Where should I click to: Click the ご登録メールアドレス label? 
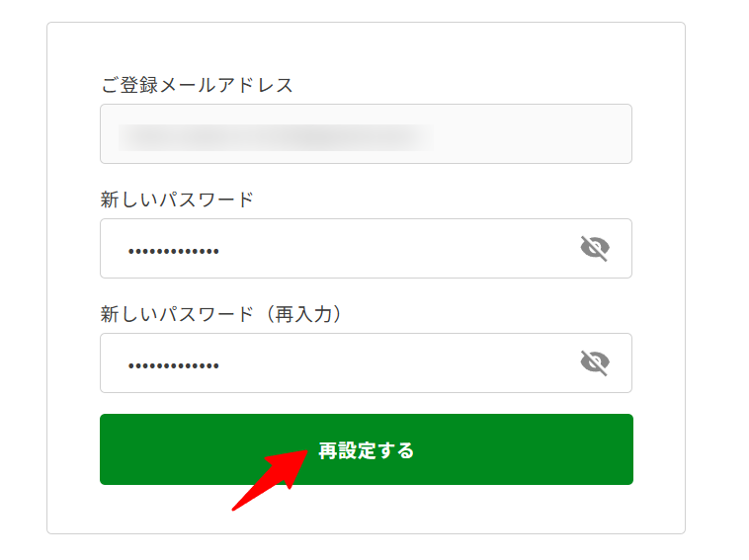pos(197,85)
